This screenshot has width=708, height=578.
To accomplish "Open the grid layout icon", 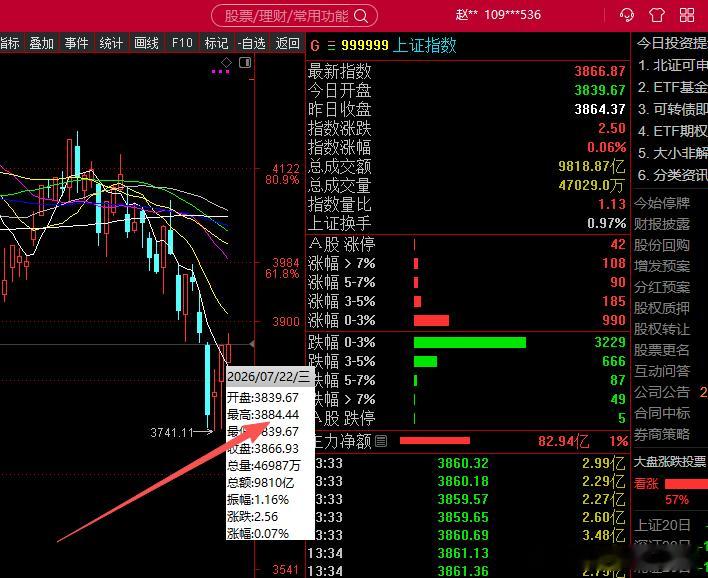I will tap(687, 15).
